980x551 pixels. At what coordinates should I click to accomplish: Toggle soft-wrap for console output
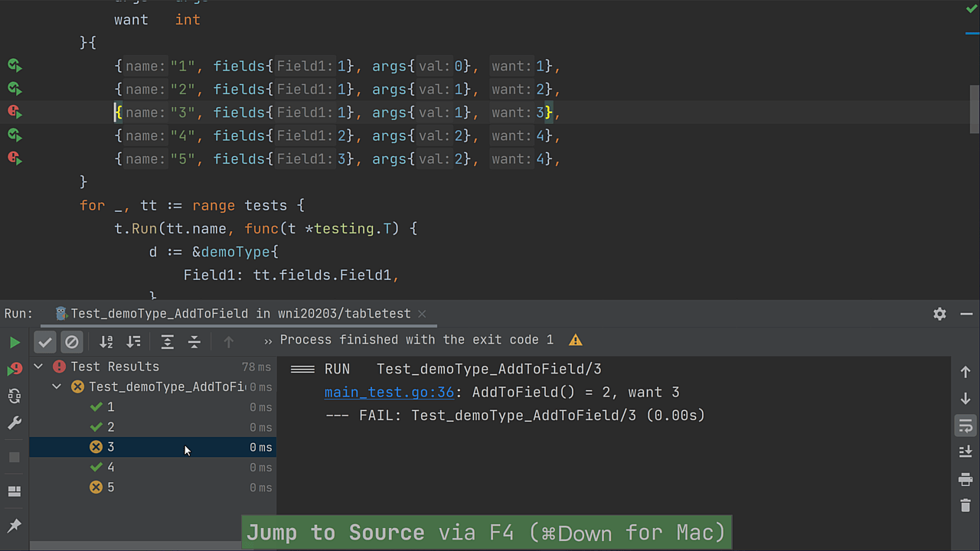point(965,425)
